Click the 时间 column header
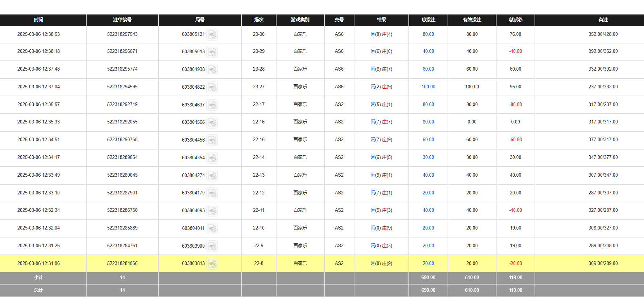The width and height of the screenshot is (644, 307). [x=39, y=20]
